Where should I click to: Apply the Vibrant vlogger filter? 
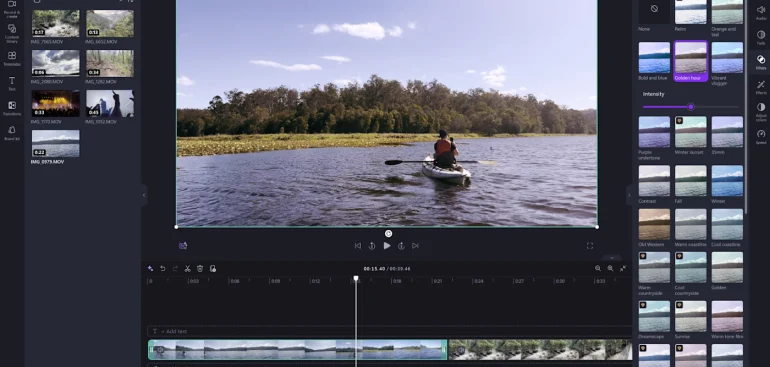[727, 57]
